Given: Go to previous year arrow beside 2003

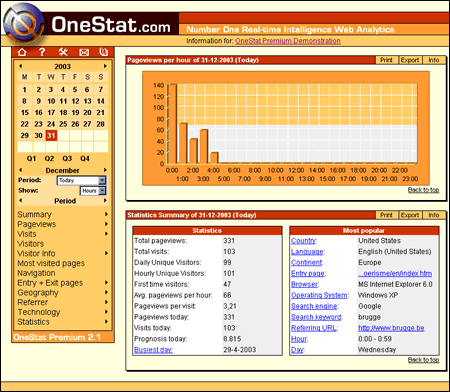Looking at the screenshot, I should 21,66.
